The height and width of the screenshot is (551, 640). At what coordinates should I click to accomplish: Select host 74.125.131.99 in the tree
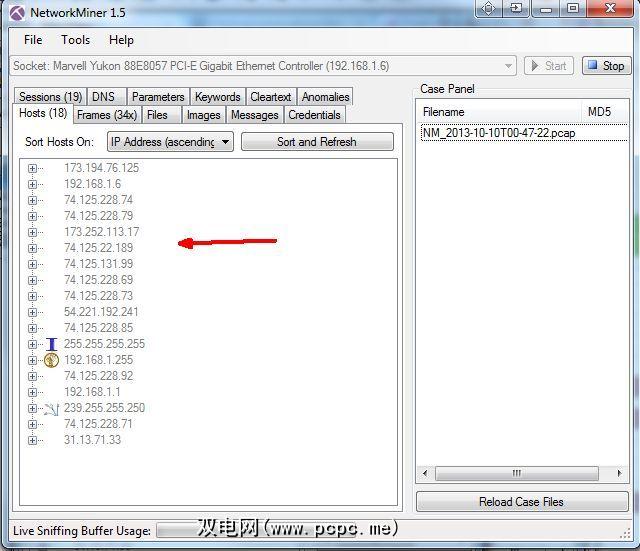point(98,264)
